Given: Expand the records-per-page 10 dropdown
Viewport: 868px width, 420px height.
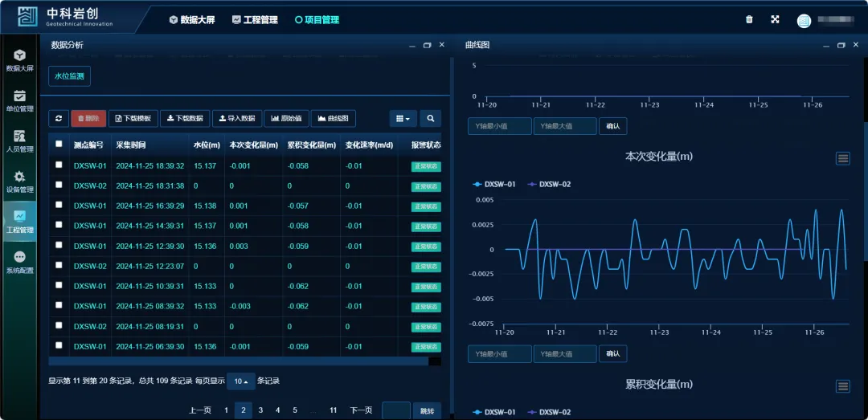Looking at the screenshot, I should 240,381.
